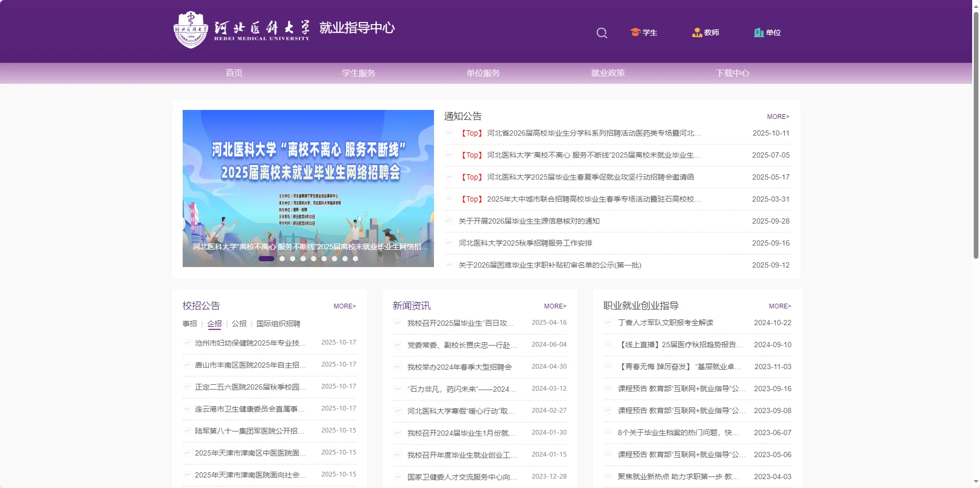Select the 企招 tab under 校招公告
This screenshot has width=980, height=488.
[215, 324]
